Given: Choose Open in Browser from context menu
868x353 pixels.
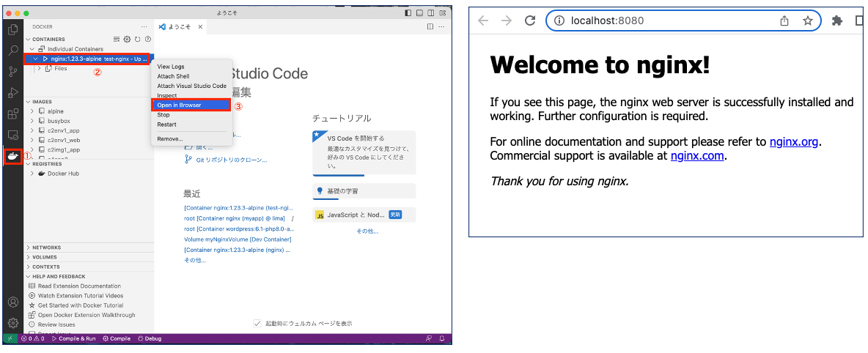Looking at the screenshot, I should coord(191,105).
